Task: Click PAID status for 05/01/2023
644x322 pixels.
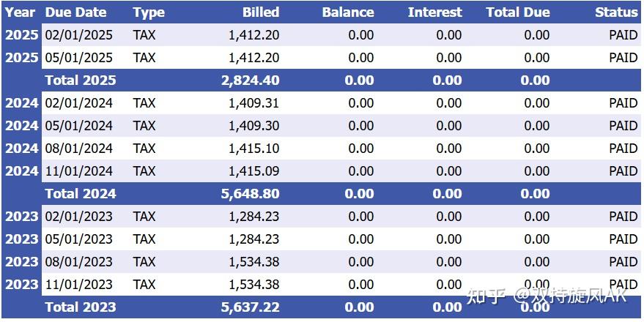Action: 623,239
